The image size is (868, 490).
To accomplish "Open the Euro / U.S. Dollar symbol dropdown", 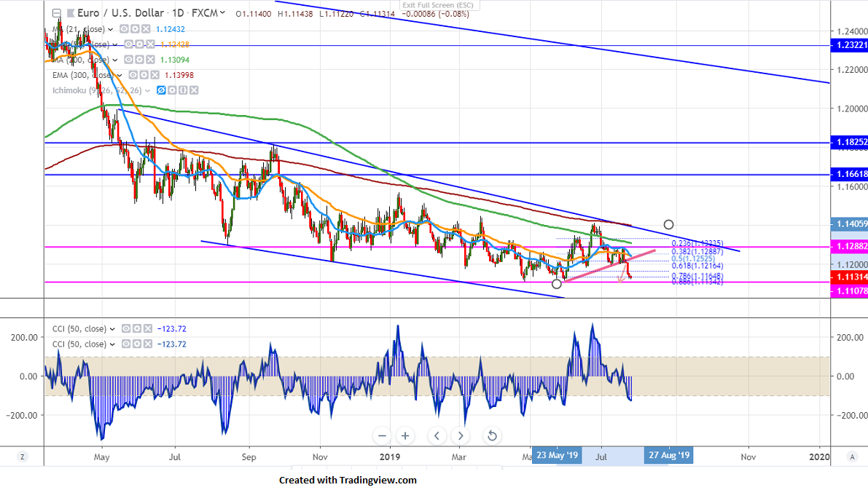I will pyautogui.click(x=222, y=12).
